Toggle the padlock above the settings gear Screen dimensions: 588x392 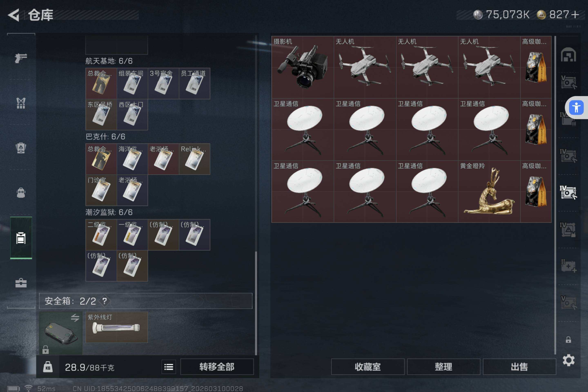coord(568,340)
